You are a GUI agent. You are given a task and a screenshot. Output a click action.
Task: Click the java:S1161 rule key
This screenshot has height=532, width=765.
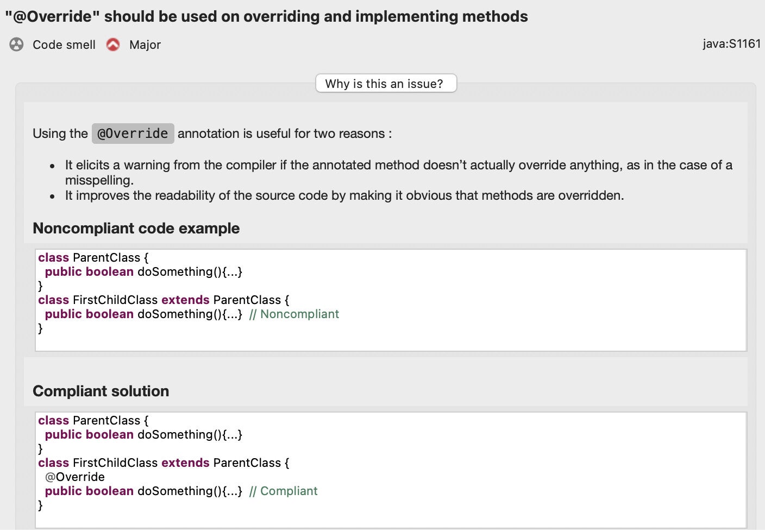coord(731,43)
